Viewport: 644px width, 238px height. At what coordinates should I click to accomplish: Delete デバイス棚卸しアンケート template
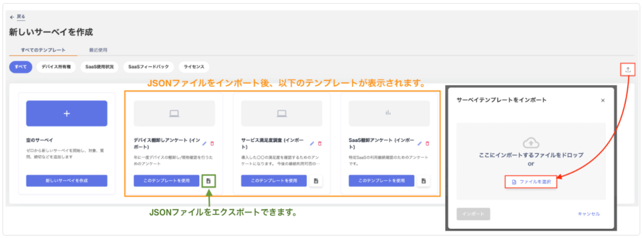[x=212, y=144]
